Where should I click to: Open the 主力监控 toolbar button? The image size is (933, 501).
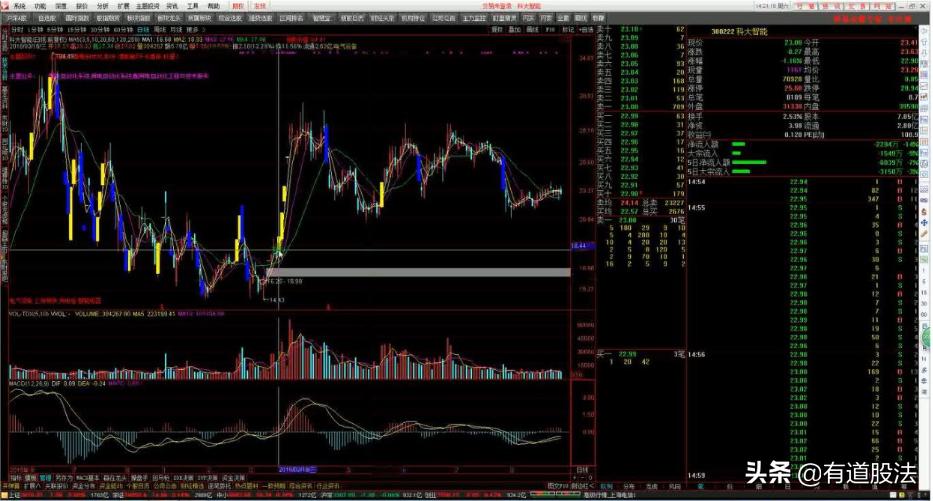point(474,18)
